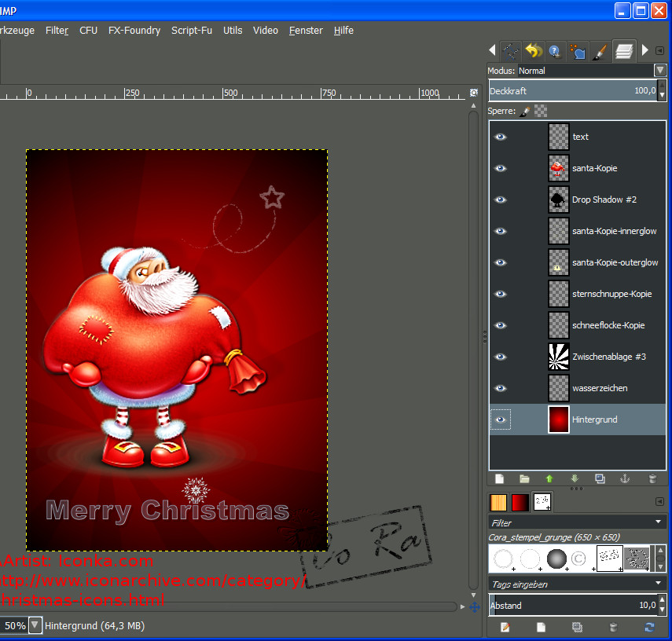Click the anchor floating layer icon
Viewport: 672px width, 641px height.
tap(626, 478)
